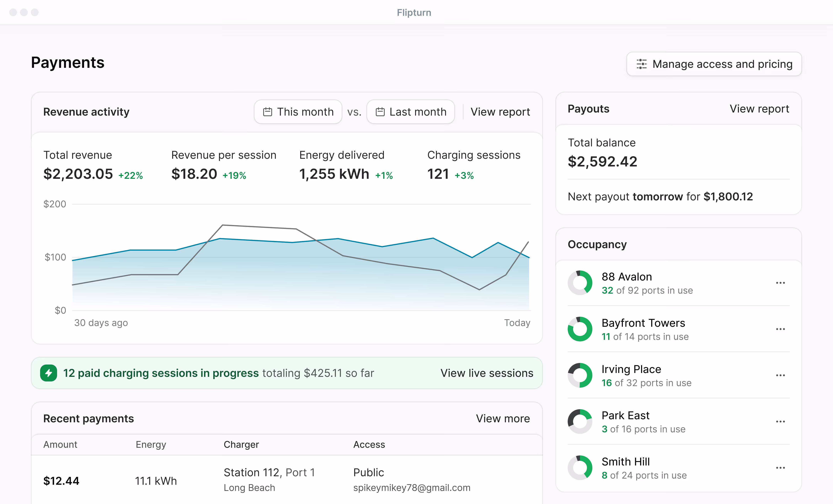Click the Smith Hill donut chart
Viewport: 833px width, 504px height.
[x=580, y=468]
